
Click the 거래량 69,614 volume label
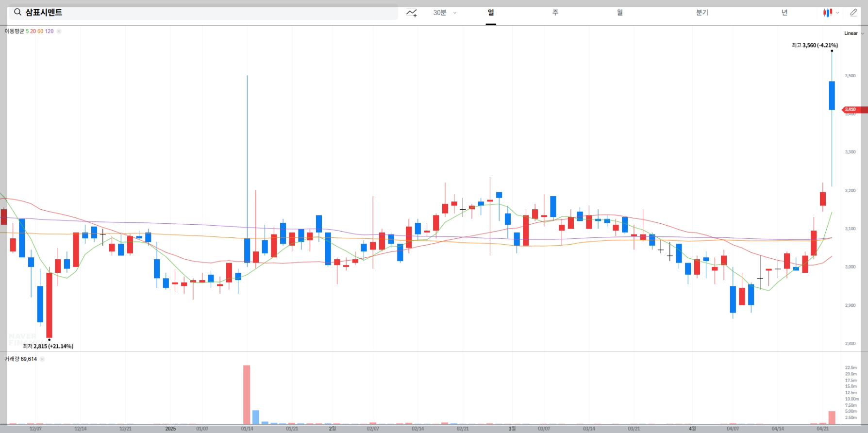[21, 359]
